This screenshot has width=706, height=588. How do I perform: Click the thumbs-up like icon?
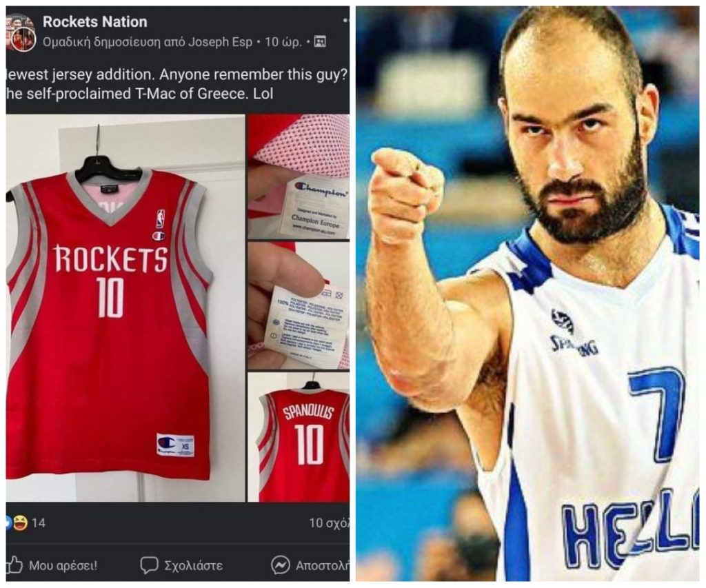(x=14, y=565)
